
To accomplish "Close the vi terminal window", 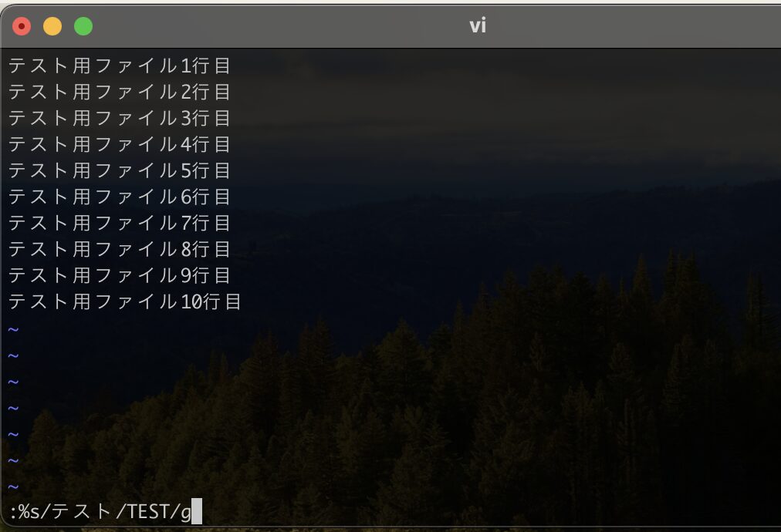I will pos(22,26).
